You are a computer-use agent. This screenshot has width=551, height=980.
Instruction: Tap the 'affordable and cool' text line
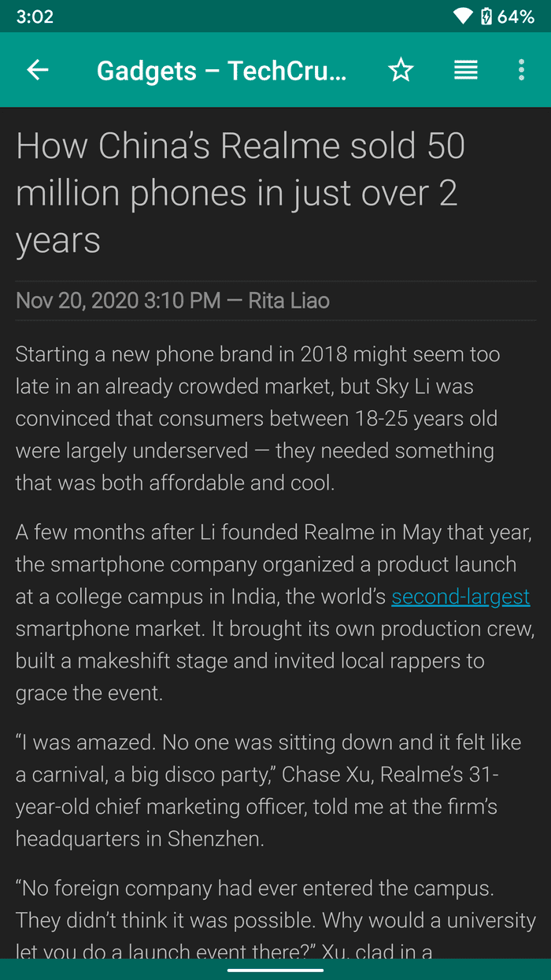pyautogui.click(x=176, y=483)
